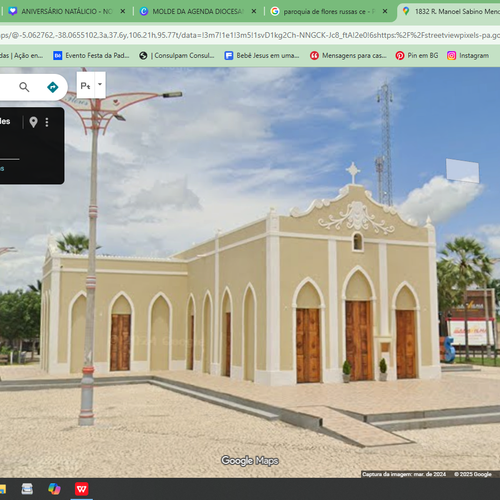Close the ANIVERSÁRIO NATALÍCIO tab
This screenshot has width=500, height=500.
[x=123, y=11]
